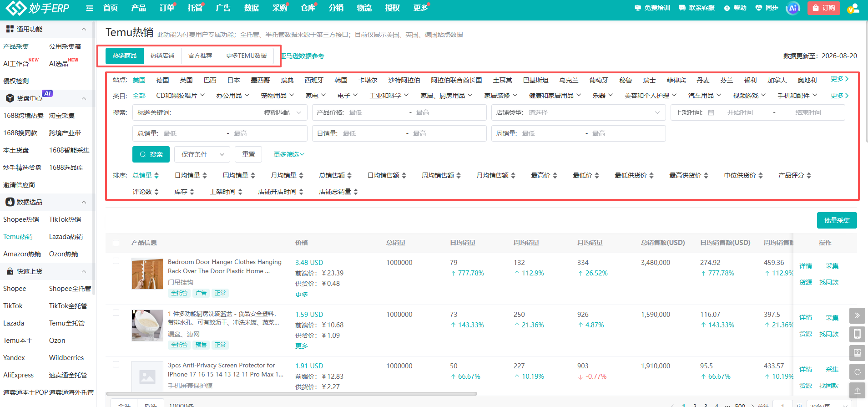Click the 重置 reset button

(x=248, y=154)
